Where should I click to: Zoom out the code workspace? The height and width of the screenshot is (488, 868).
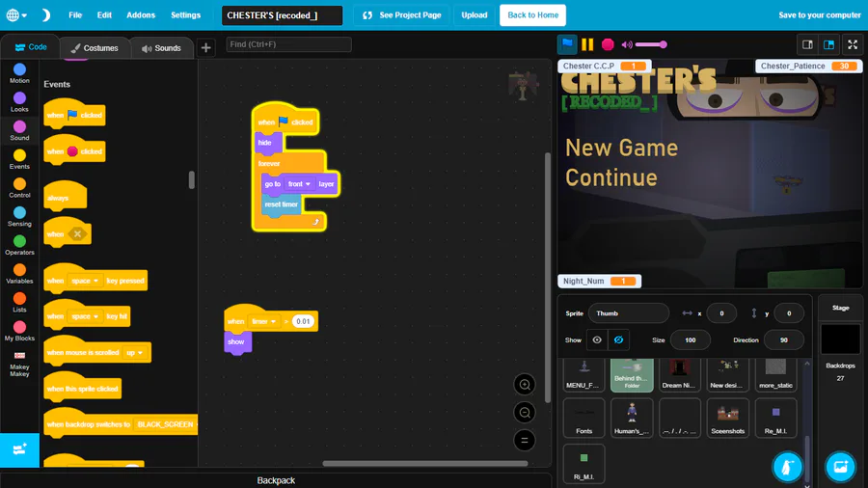point(525,412)
